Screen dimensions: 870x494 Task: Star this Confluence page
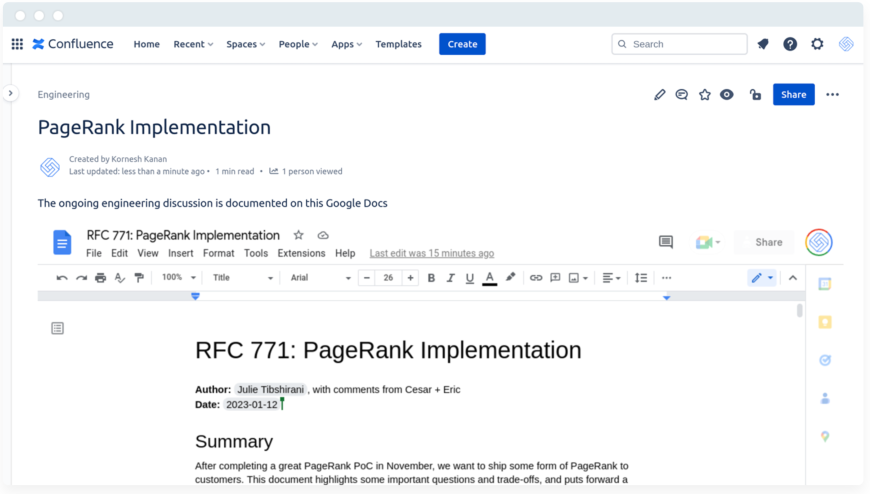click(x=704, y=95)
